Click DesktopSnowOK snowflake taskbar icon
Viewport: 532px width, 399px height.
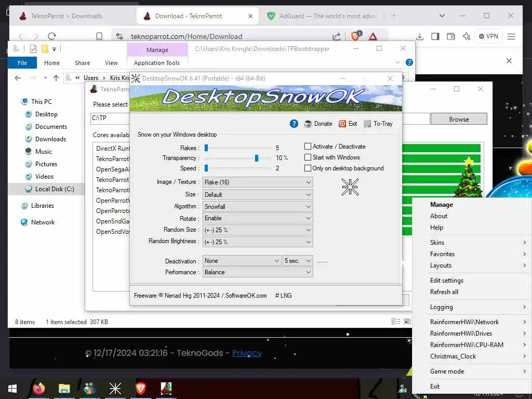115,389
